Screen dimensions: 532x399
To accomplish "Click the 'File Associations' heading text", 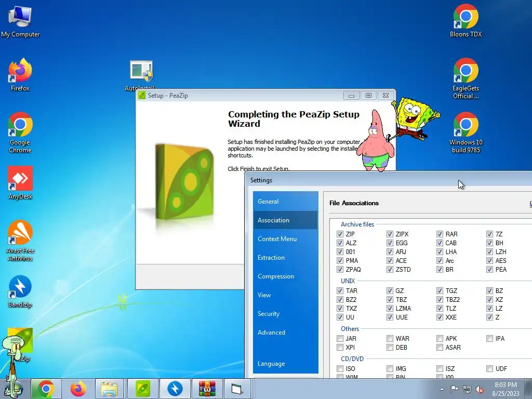I will pyautogui.click(x=354, y=203).
